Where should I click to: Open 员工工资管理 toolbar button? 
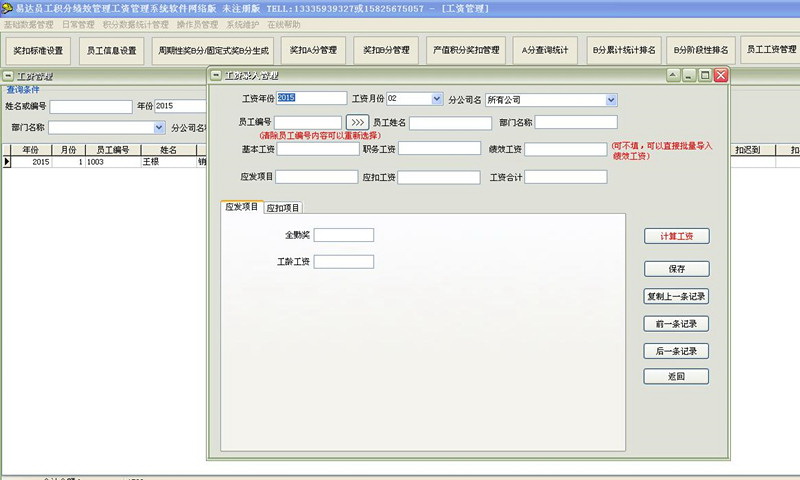click(771, 49)
